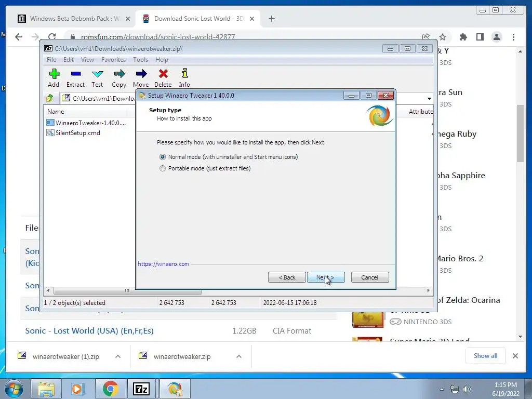
Task: Close the Windows Beta Debomb Pack tab
Action: click(128, 19)
